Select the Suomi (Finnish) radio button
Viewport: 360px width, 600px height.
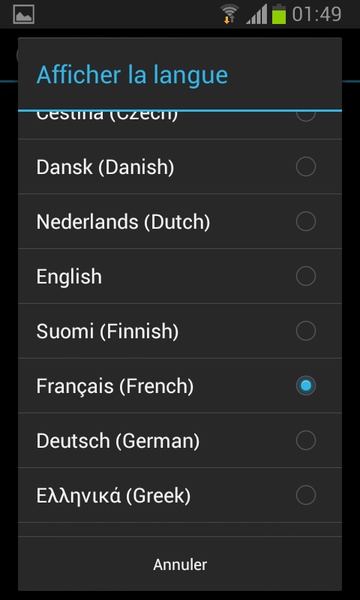(306, 331)
